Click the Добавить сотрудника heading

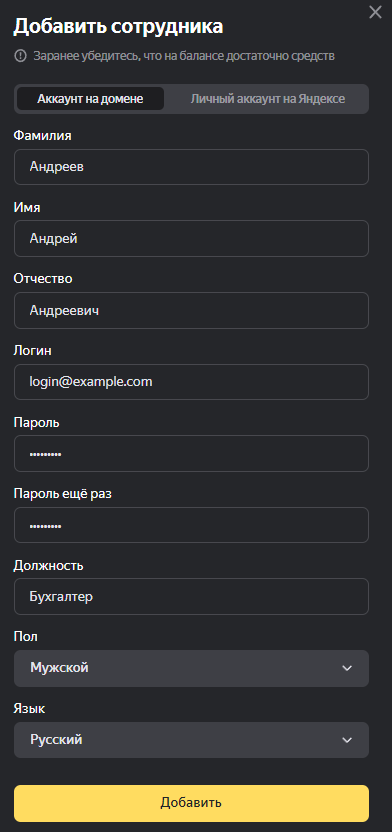[x=118, y=27]
